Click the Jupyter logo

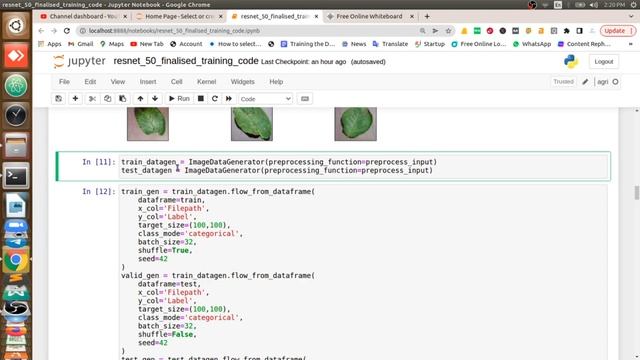pos(80,61)
